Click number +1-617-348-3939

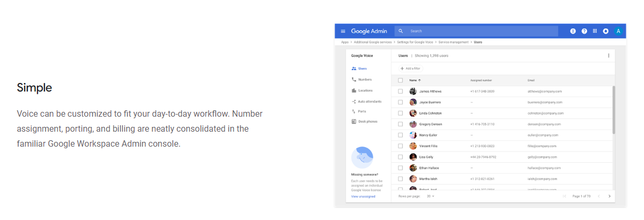pyautogui.click(x=482, y=92)
